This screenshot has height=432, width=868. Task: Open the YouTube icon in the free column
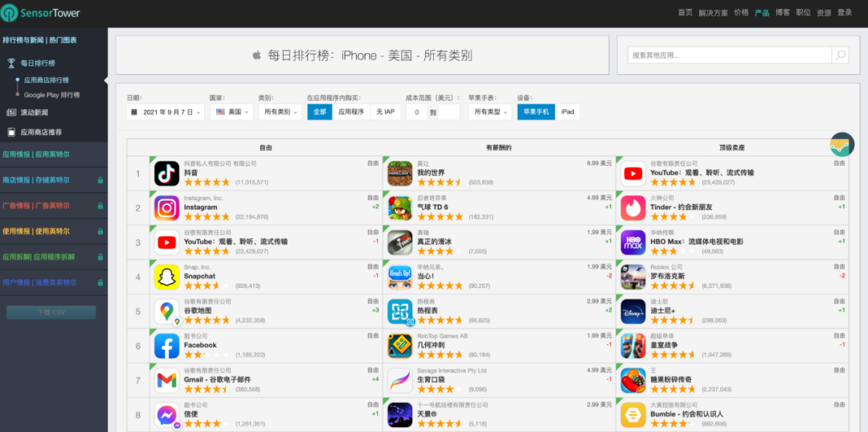[x=166, y=243]
